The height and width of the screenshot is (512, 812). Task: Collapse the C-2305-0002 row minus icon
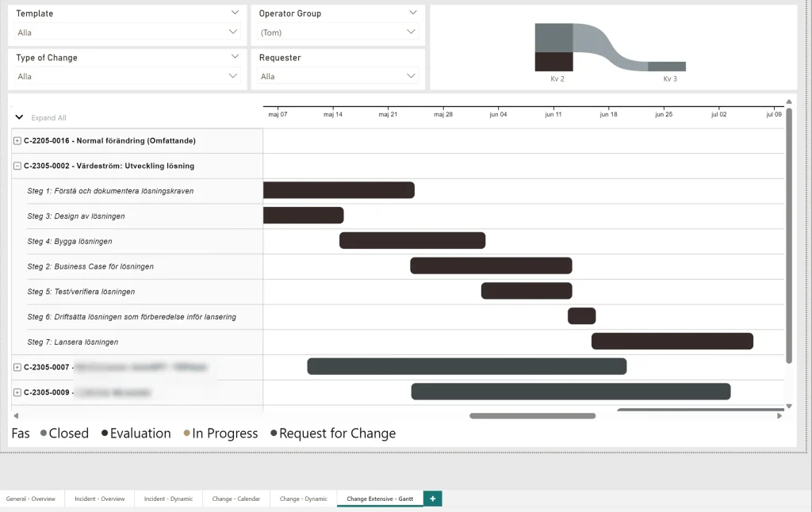(17, 166)
